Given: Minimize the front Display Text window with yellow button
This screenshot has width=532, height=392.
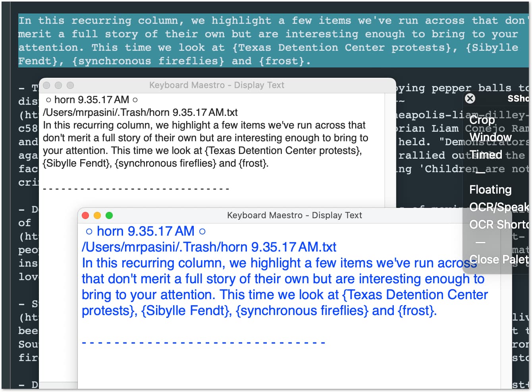Looking at the screenshot, I should (97, 215).
